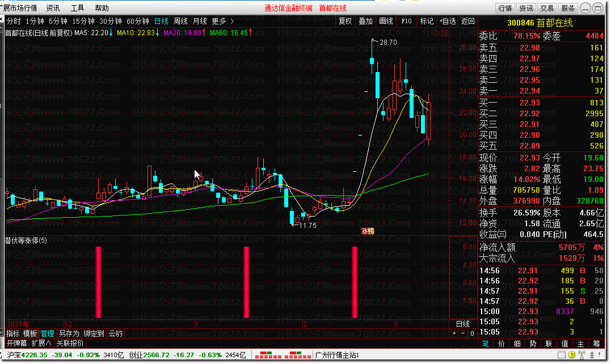Zoom in the chart with plus button
Image resolution: width=611 pixels, height=364 pixels.
454,333
